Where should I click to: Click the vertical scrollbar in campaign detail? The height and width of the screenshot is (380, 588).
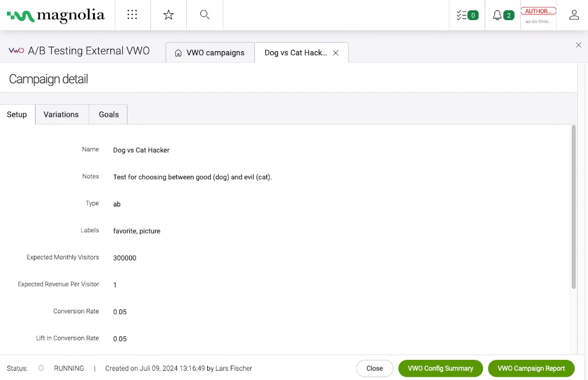click(573, 207)
